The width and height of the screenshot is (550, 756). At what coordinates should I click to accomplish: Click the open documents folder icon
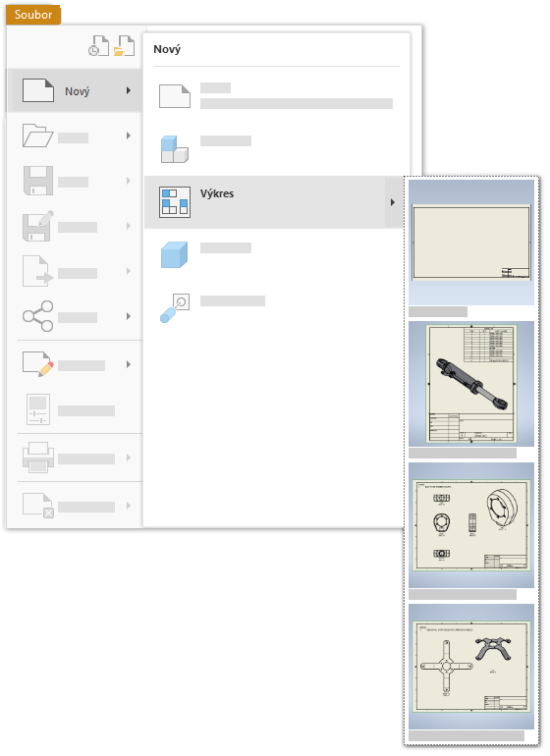click(x=124, y=46)
